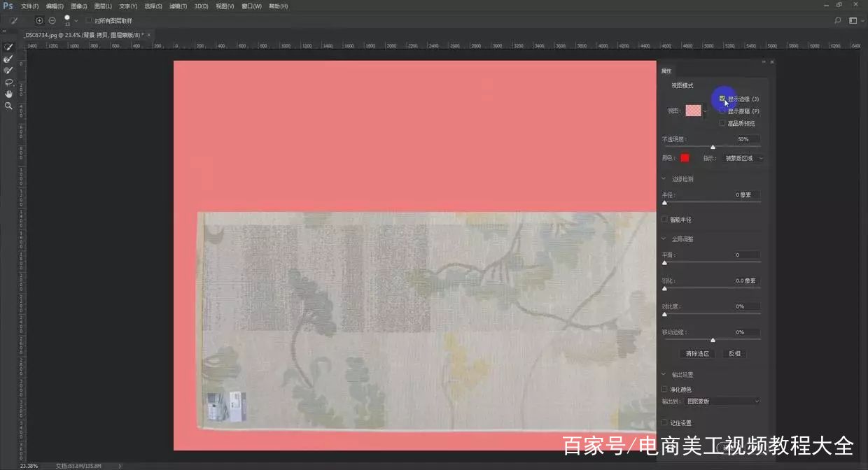
Task: Select the Quick Selection tool in the toolbar
Action: [x=8, y=47]
